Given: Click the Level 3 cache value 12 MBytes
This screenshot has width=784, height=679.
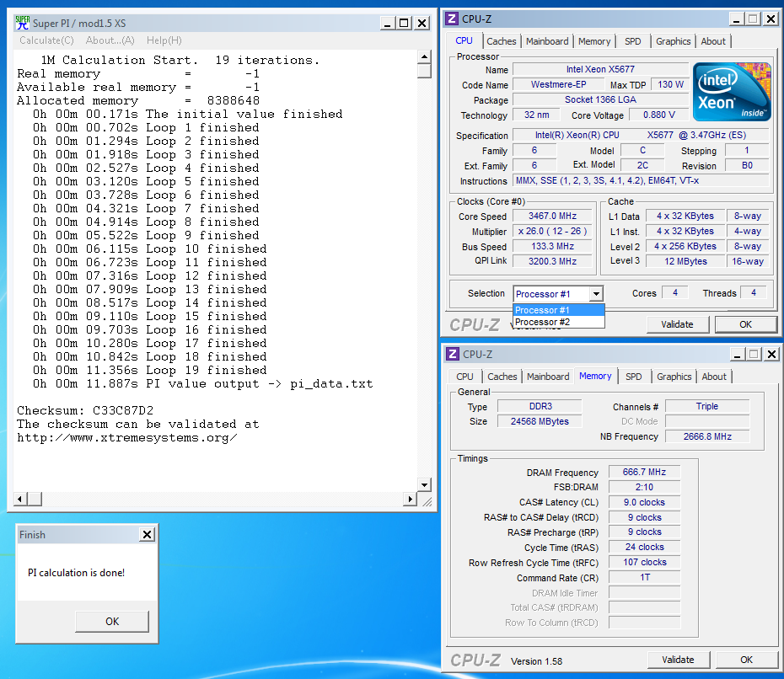Looking at the screenshot, I should tap(685, 261).
